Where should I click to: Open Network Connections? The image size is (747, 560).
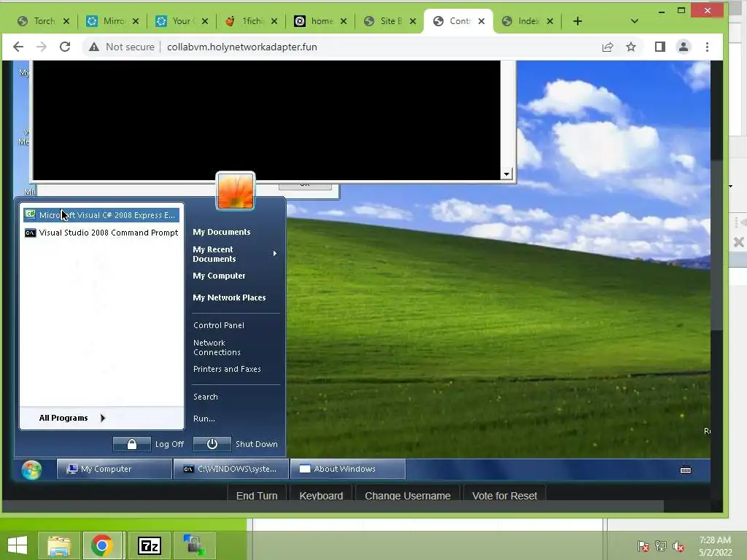coord(217,348)
